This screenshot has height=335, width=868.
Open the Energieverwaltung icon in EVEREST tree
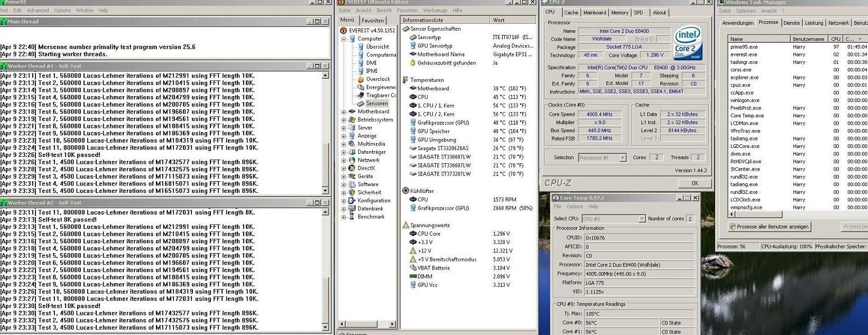361,87
